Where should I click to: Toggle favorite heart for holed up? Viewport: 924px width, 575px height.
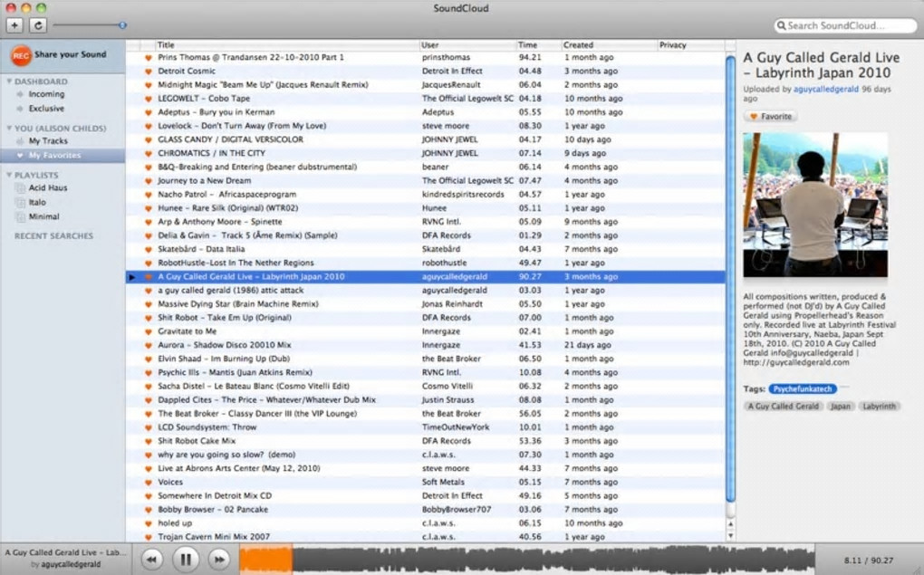click(x=149, y=523)
